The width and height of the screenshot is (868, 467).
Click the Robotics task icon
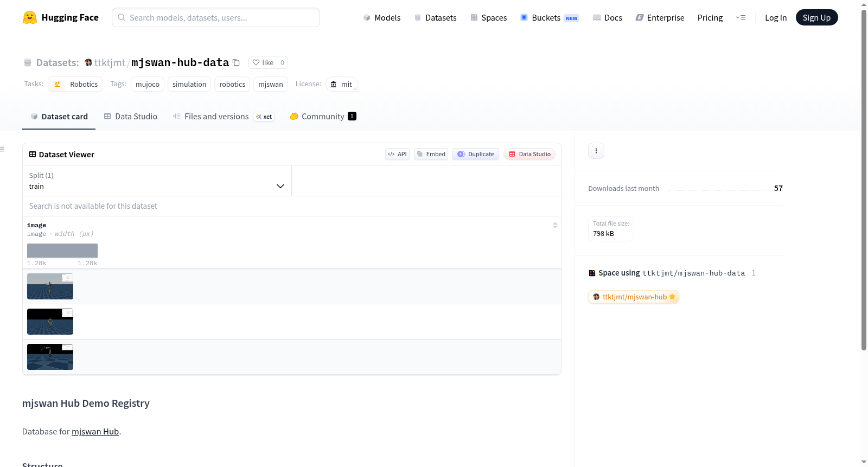point(58,84)
